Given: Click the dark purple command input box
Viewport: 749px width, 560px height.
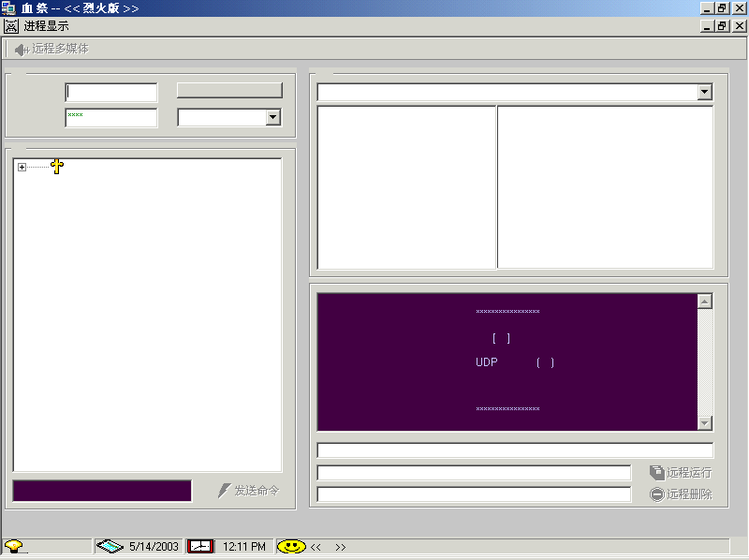Looking at the screenshot, I should [102, 491].
